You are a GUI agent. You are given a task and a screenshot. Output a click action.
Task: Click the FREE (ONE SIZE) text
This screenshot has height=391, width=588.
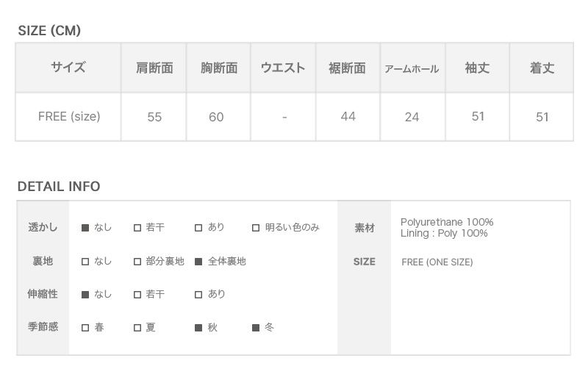point(437,262)
